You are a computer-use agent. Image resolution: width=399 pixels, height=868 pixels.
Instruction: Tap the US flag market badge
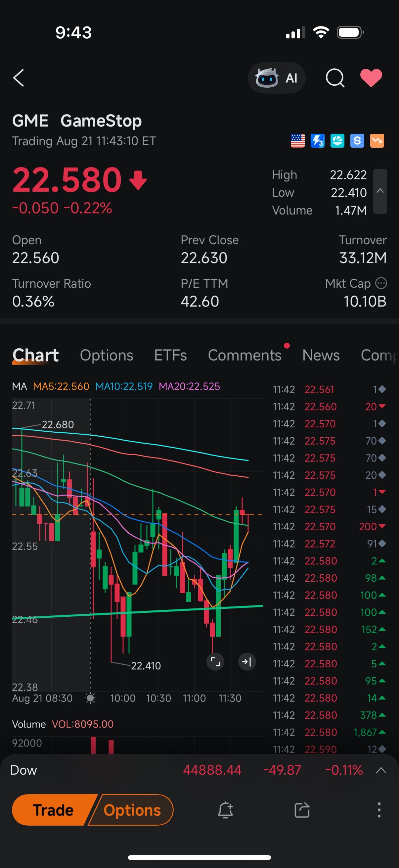[x=298, y=141]
